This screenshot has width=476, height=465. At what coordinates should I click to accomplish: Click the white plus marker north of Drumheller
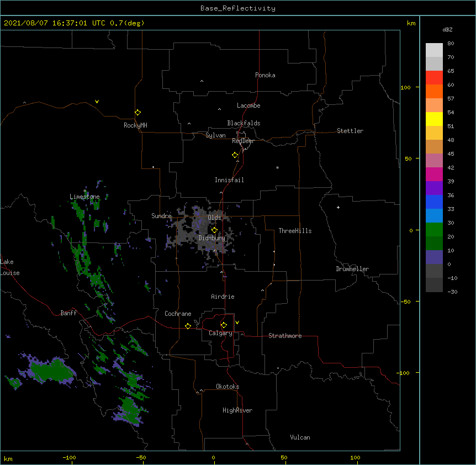338,207
